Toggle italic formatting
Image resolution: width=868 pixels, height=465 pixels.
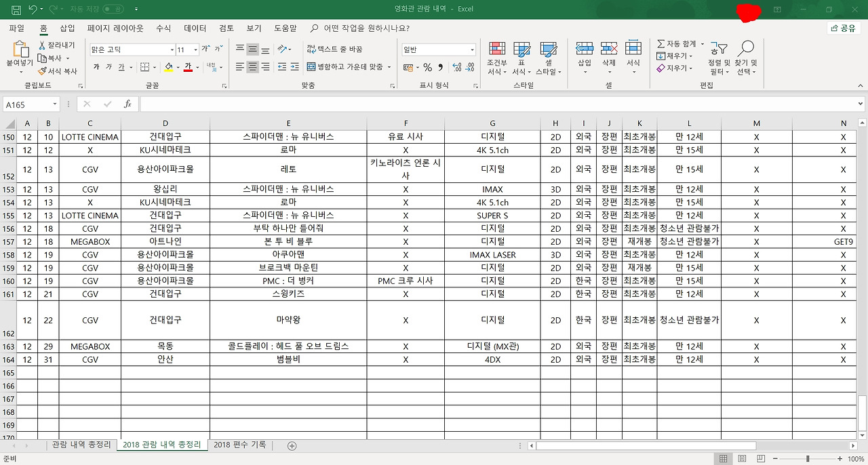[x=108, y=67]
